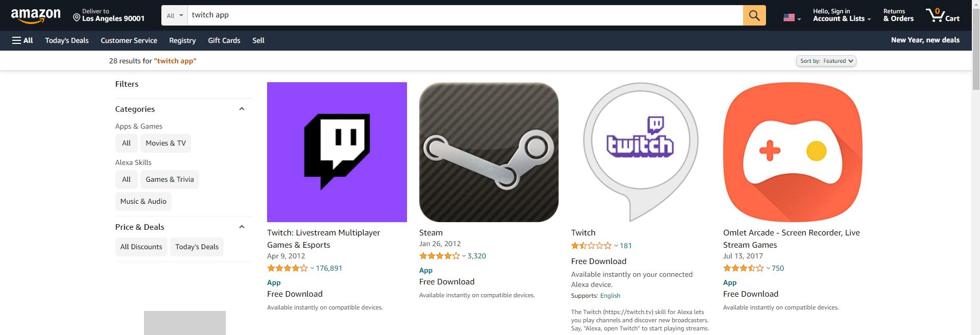Image resolution: width=980 pixels, height=335 pixels.
Task: Select the Music & Audio filter
Action: click(x=144, y=201)
